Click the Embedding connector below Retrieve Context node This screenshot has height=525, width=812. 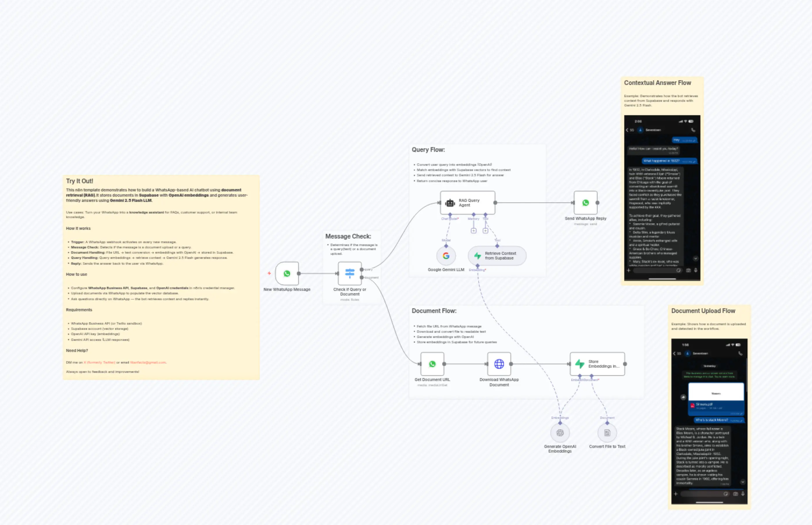pos(477,266)
